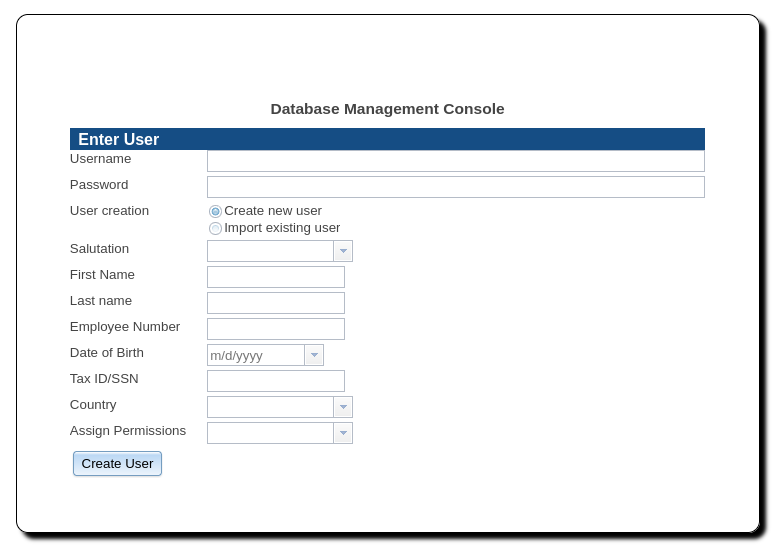783x560 pixels.
Task: Choose the Import existing user option
Action: (215, 228)
